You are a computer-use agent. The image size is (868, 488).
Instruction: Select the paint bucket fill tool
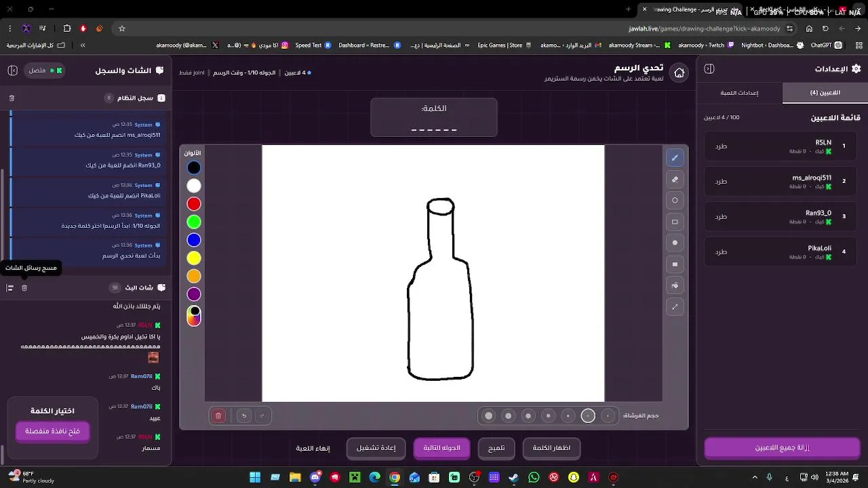[675, 285]
